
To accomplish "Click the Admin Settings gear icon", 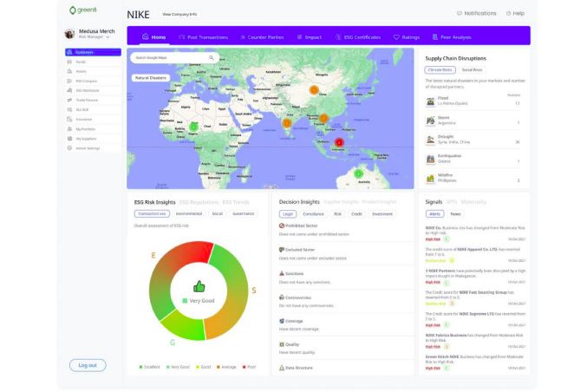I will (x=69, y=148).
